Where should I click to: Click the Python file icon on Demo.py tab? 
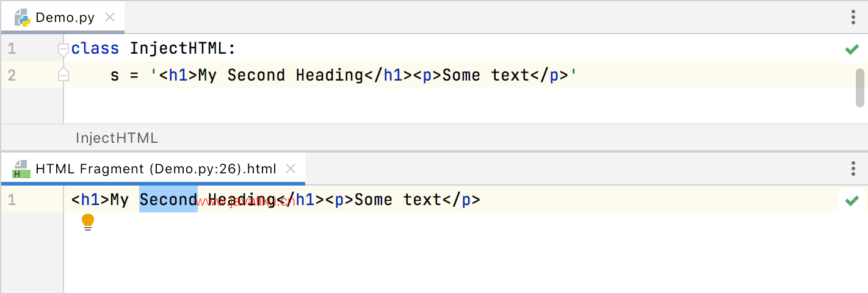23,17
